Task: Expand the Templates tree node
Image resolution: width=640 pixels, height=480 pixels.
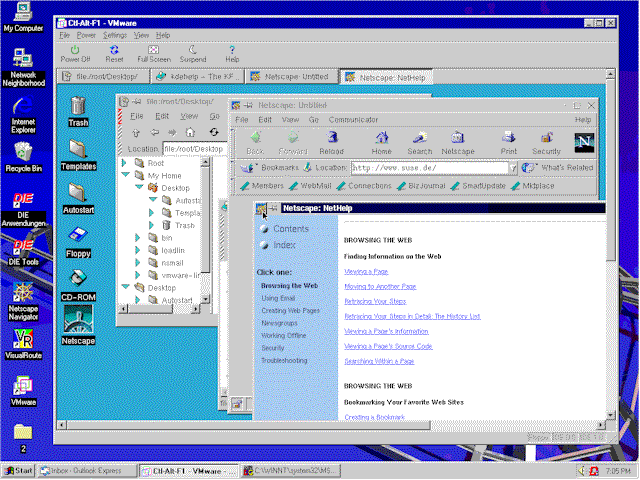Action: tap(151, 213)
